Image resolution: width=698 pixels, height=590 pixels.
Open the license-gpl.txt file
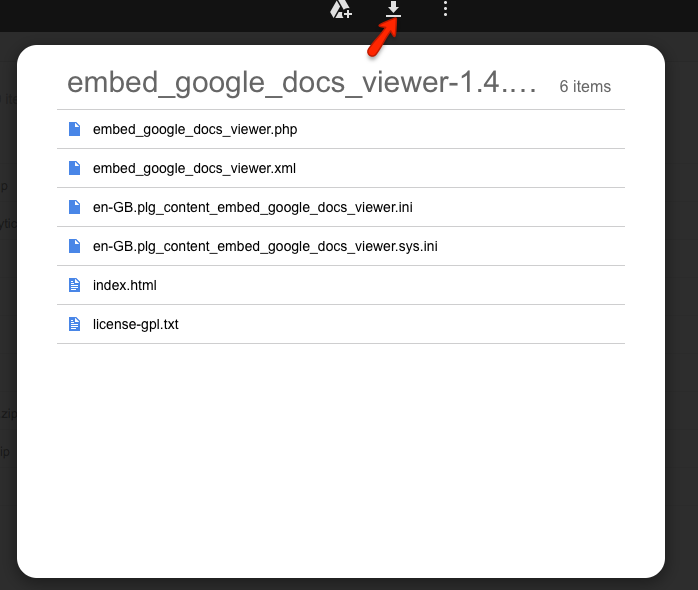pos(341,324)
